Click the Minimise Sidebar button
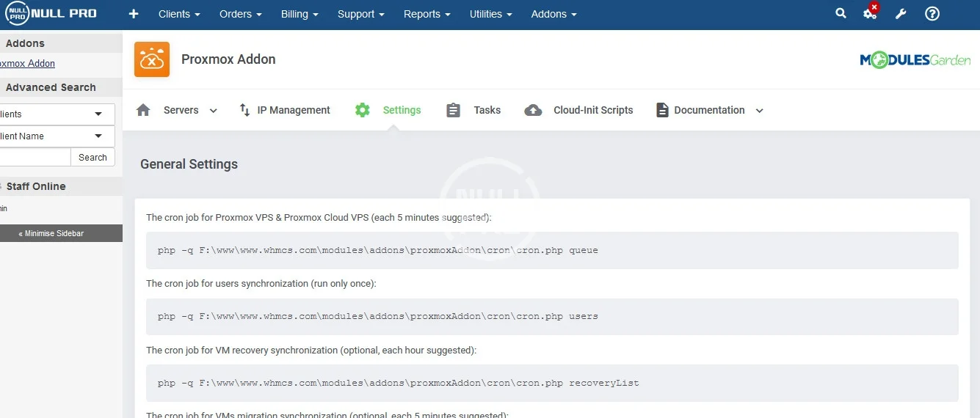The height and width of the screenshot is (418, 980). (x=61, y=233)
